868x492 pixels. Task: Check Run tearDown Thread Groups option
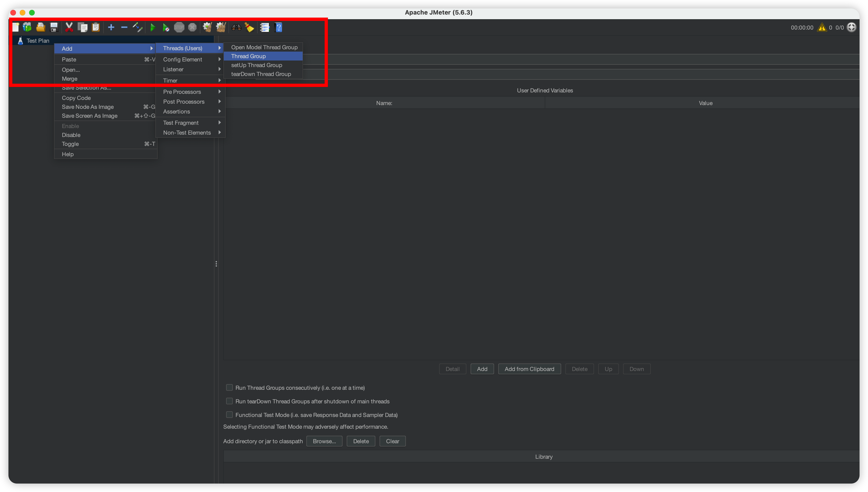229,401
